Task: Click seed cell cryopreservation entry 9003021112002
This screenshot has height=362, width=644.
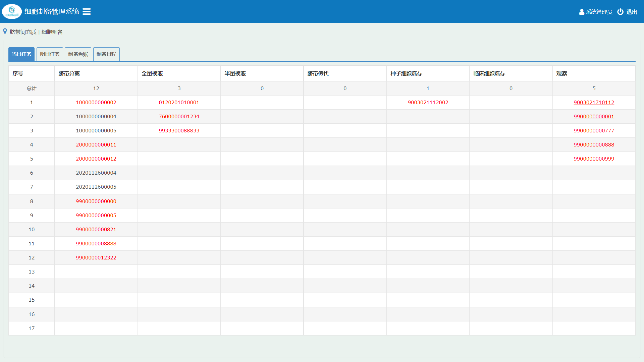Action: [x=428, y=103]
